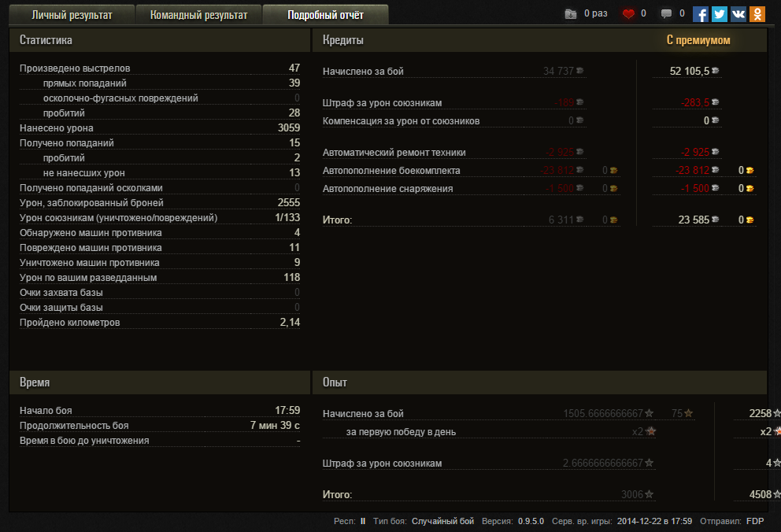Click version number 0.9.5.0
781x532 pixels.
pyautogui.click(x=531, y=521)
